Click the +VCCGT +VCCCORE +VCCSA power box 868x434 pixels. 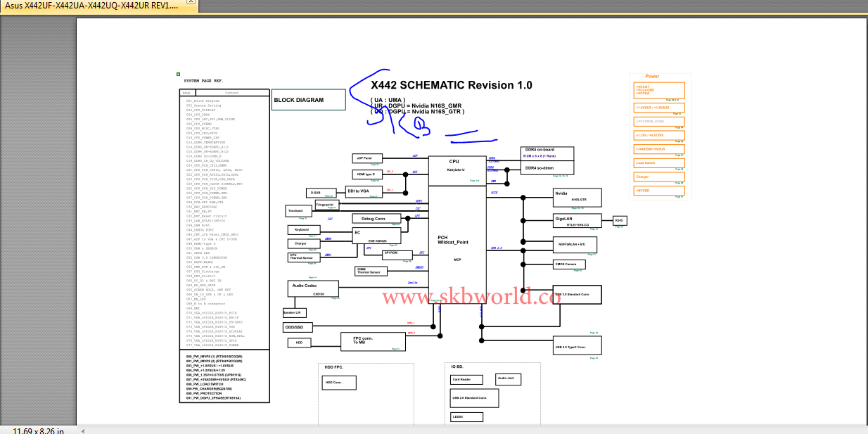click(x=659, y=89)
